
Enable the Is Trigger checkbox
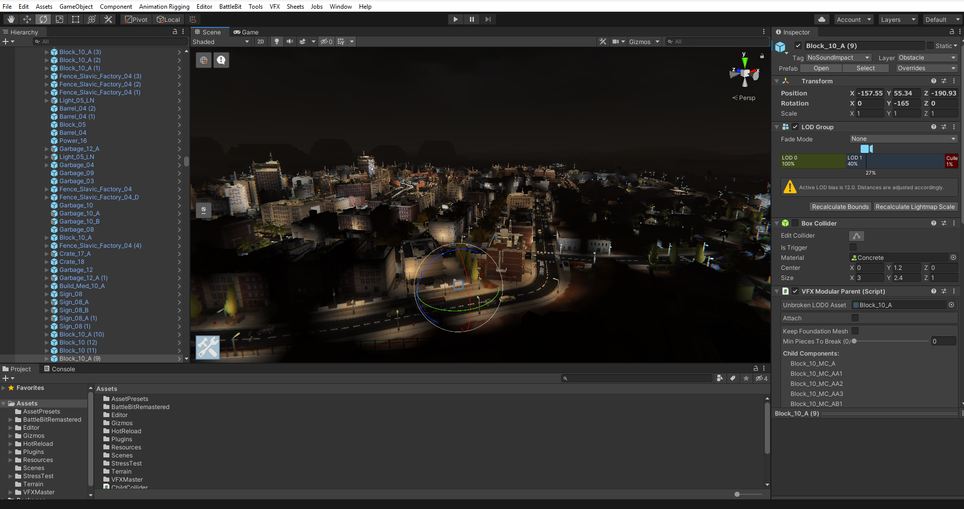(853, 247)
